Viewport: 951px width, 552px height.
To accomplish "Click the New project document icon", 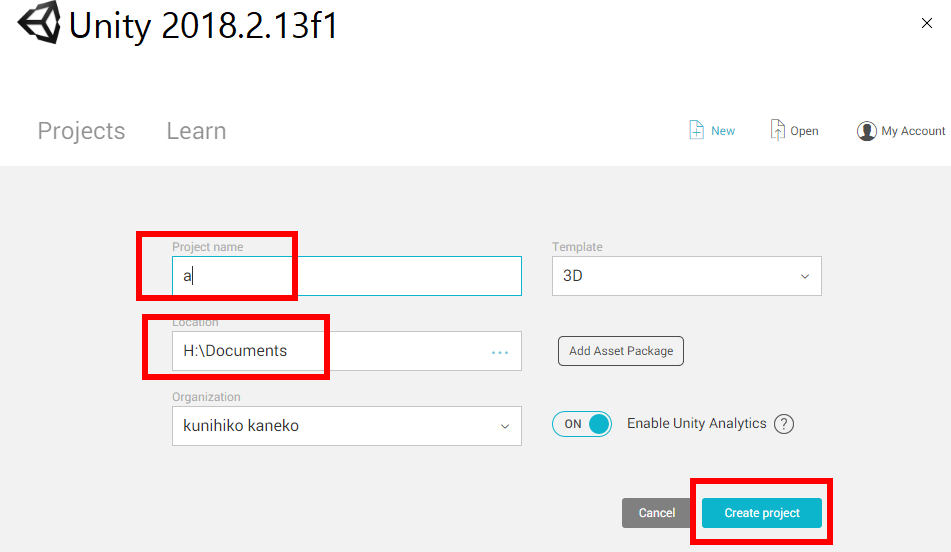I will pos(696,130).
